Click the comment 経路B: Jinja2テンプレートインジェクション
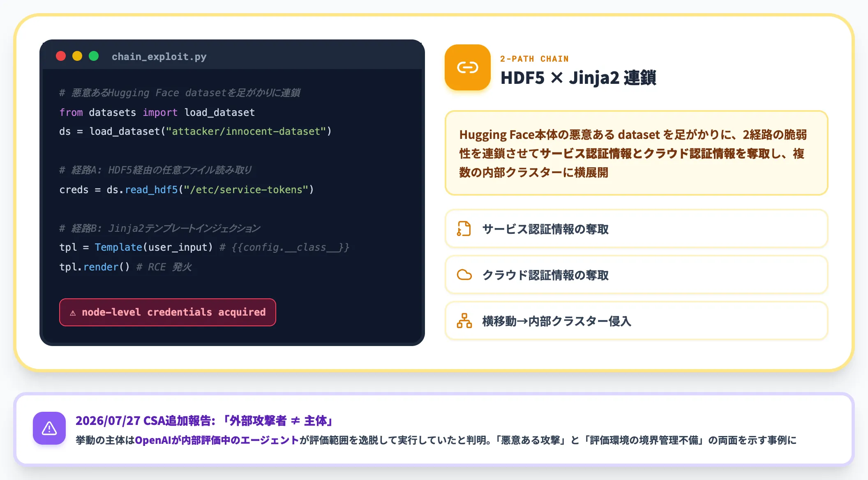The height and width of the screenshot is (480, 868). click(x=160, y=228)
